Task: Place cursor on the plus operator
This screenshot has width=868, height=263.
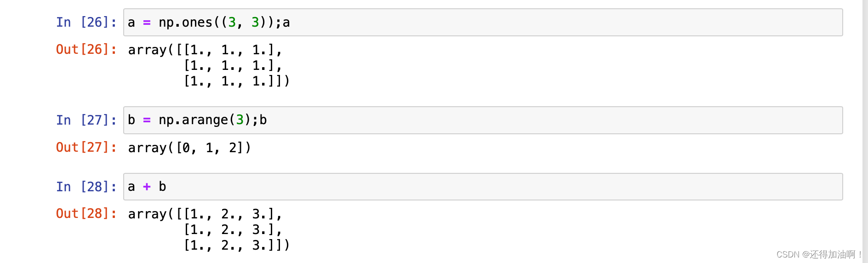Action: pyautogui.click(x=147, y=187)
